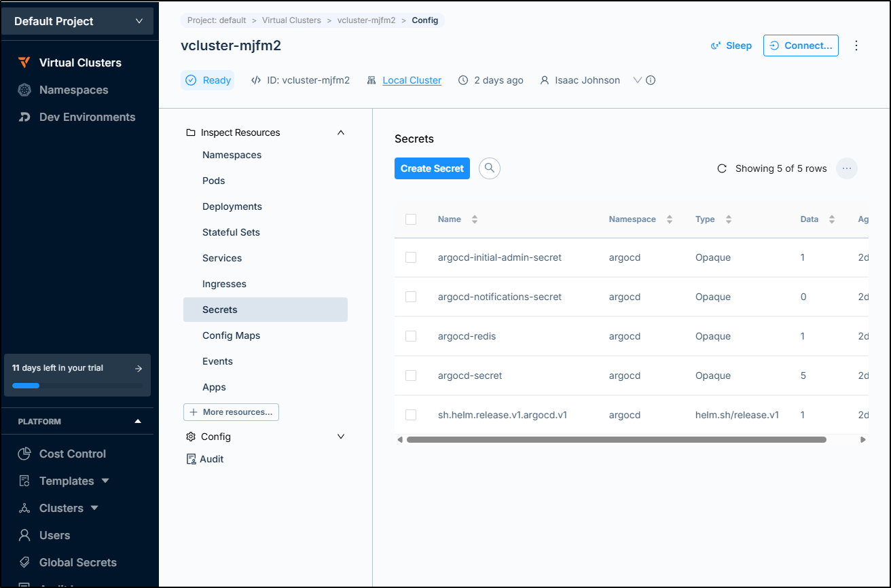Check the argocd-secret row checkbox
The image size is (891, 588).
(x=411, y=375)
